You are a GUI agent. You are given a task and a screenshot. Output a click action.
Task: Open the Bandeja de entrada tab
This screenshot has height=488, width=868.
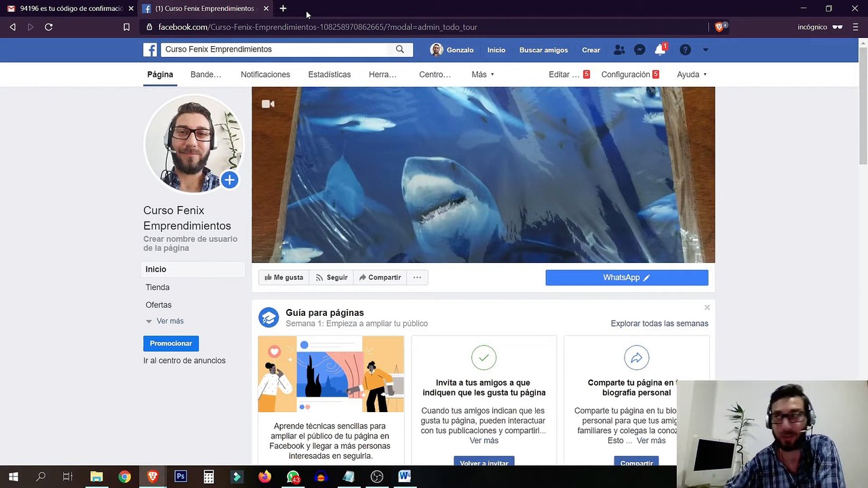point(205,75)
